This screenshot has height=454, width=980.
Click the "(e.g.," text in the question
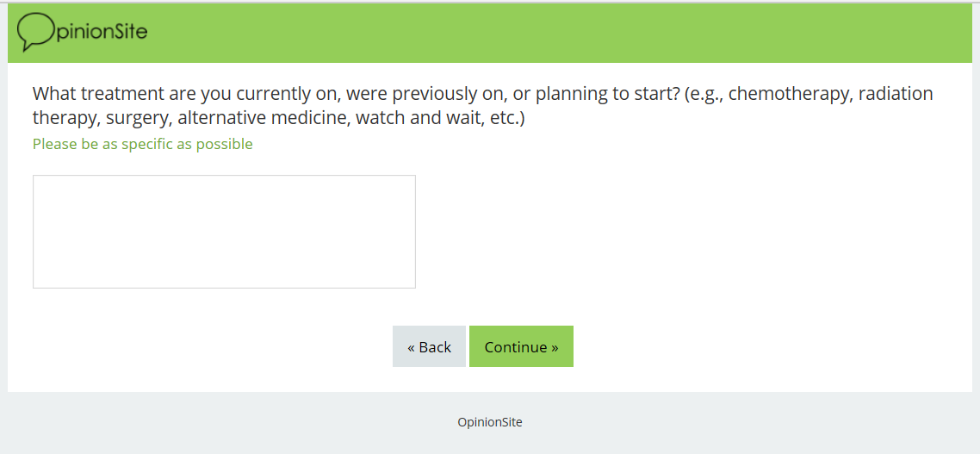[704, 94]
